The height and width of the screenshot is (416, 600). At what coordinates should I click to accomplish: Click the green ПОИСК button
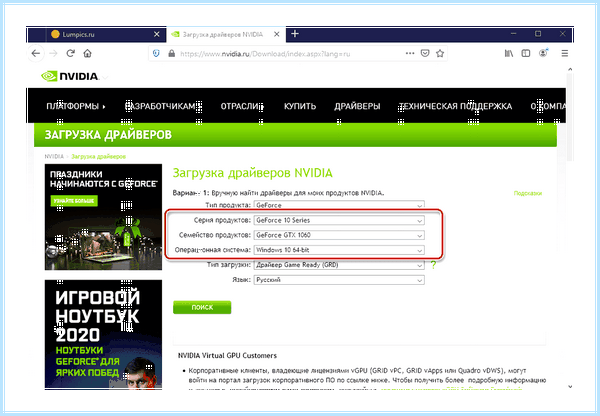202,307
